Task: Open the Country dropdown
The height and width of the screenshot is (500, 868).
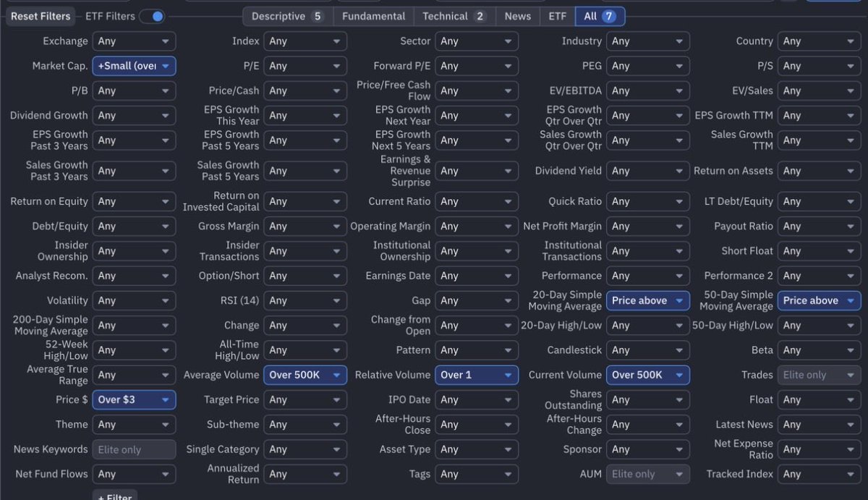Action: pos(820,41)
